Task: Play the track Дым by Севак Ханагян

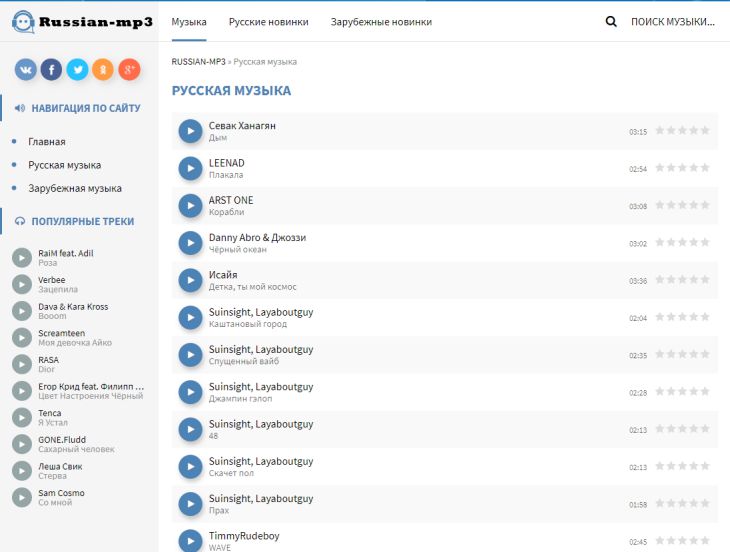Action: [x=190, y=131]
